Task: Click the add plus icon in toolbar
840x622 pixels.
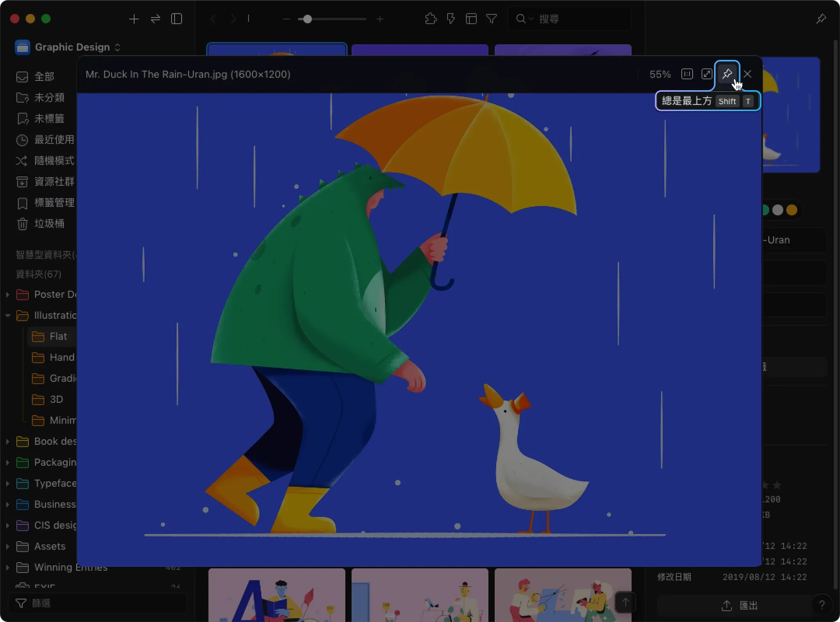Action: click(x=134, y=19)
